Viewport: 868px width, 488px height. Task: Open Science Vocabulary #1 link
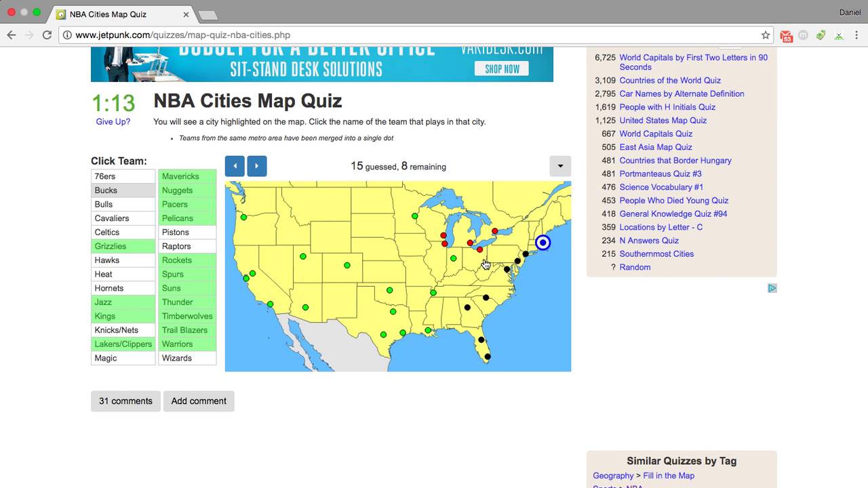point(661,187)
